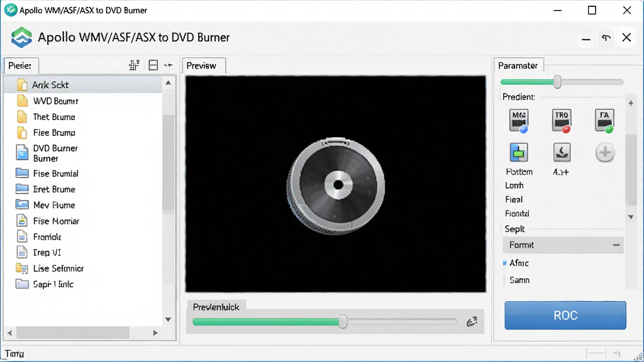This screenshot has height=362, width=644.
Task: Click the grid settings icon in file panel header
Action: [134, 65]
